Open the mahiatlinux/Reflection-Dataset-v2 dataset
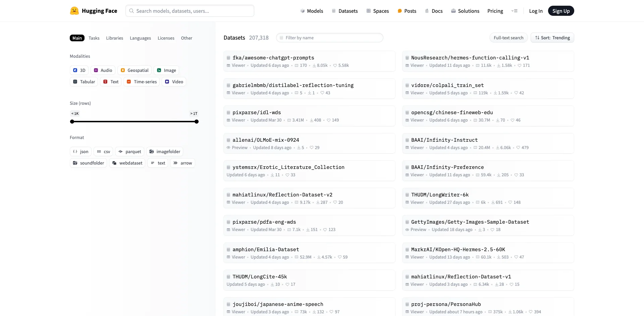The width and height of the screenshot is (644, 316). (309, 198)
